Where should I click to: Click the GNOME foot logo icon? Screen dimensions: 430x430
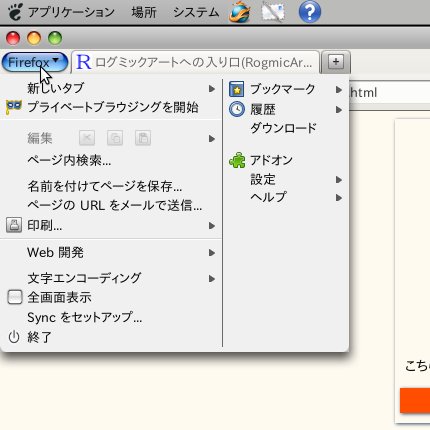15,12
